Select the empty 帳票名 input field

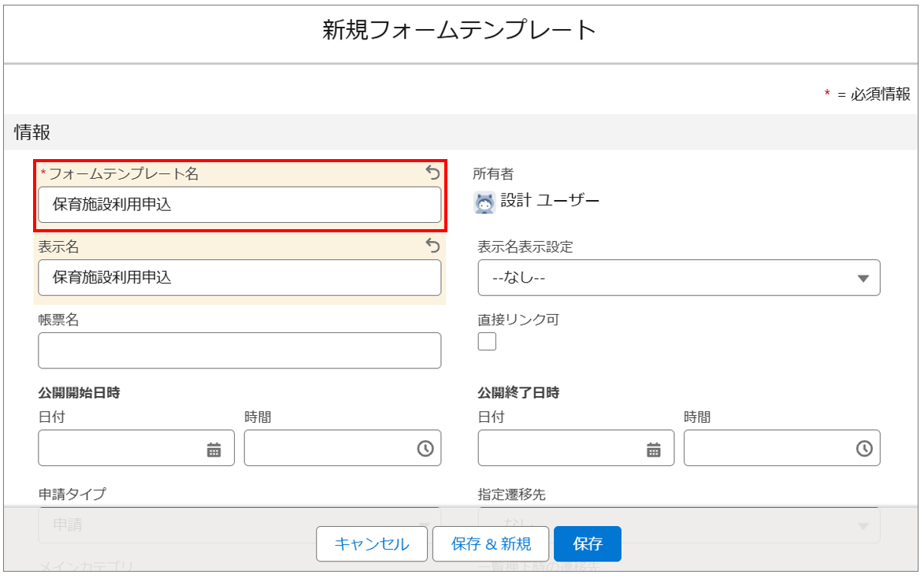(239, 350)
